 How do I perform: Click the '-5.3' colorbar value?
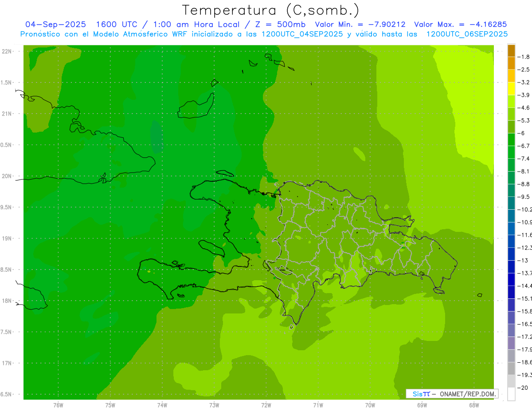tap(524, 121)
